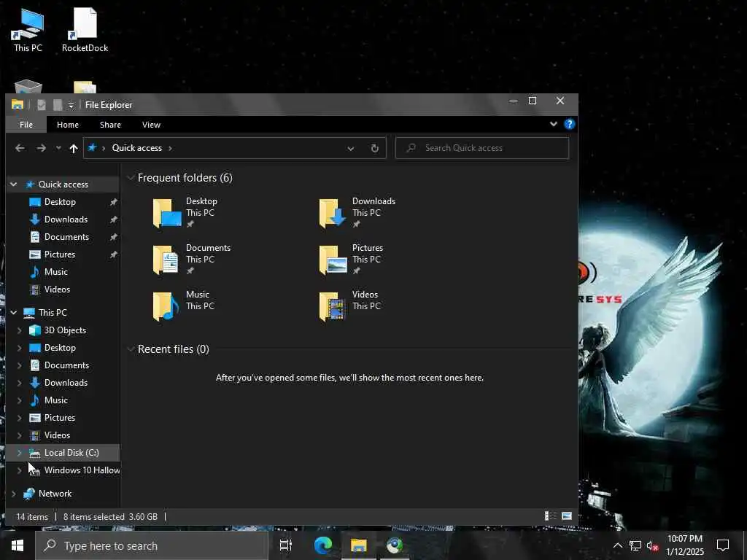Image resolution: width=747 pixels, height=560 pixels.
Task: Click File Explorer on the taskbar
Action: 359,545
